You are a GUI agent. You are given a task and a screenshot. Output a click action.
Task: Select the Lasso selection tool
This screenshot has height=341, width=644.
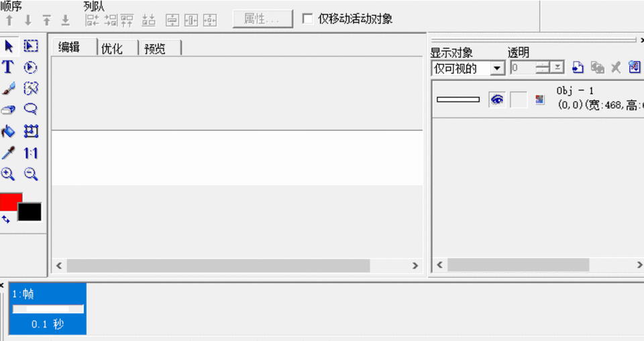[31, 109]
